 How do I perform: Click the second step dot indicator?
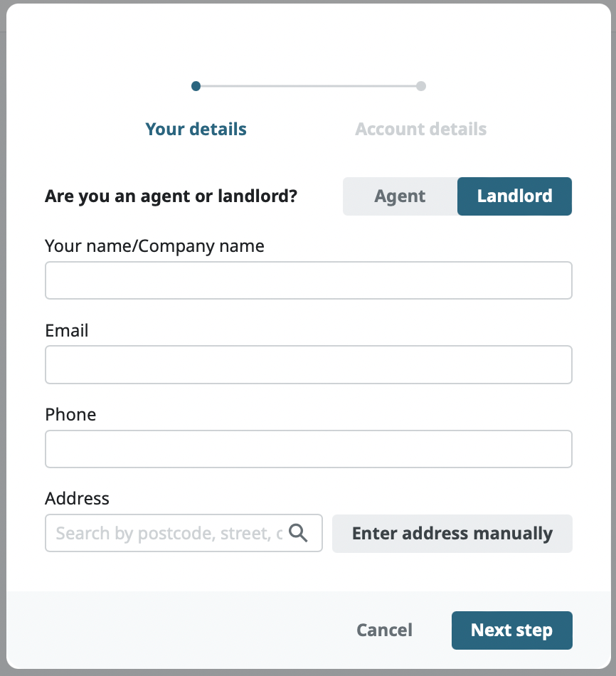pyautogui.click(x=421, y=86)
